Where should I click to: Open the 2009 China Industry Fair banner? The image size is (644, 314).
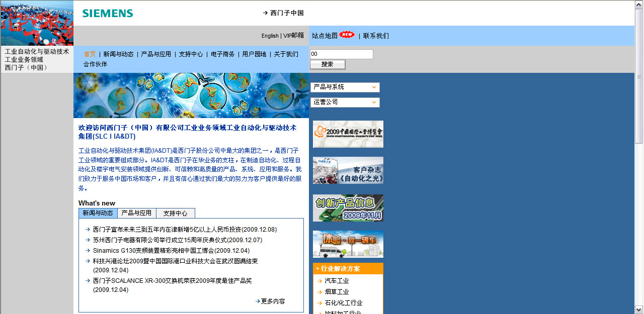pyautogui.click(x=348, y=134)
